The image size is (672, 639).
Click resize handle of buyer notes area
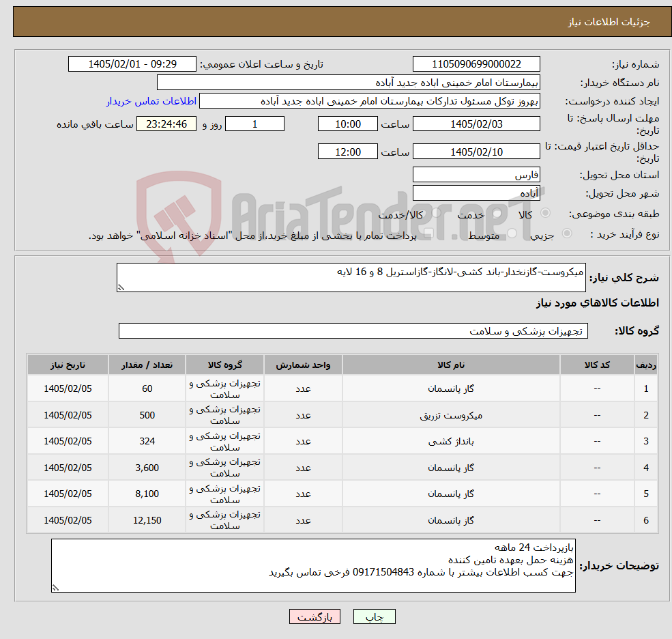(x=55, y=588)
